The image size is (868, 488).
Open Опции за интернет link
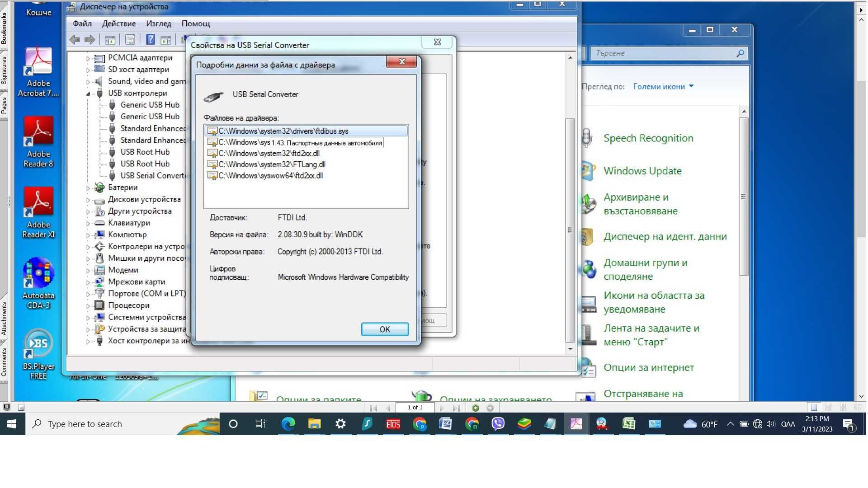point(649,368)
